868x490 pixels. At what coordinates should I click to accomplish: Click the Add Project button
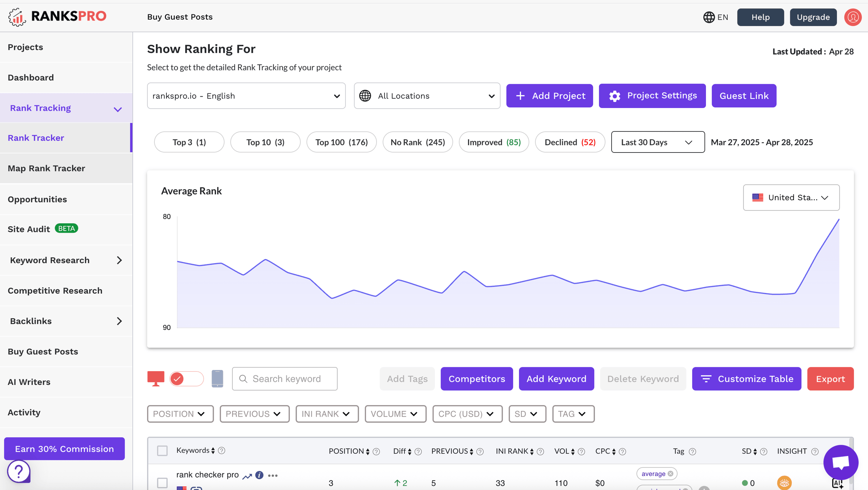549,96
